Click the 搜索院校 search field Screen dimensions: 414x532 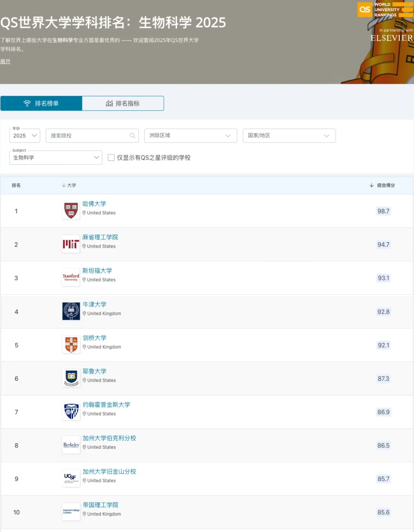pyautogui.click(x=92, y=136)
